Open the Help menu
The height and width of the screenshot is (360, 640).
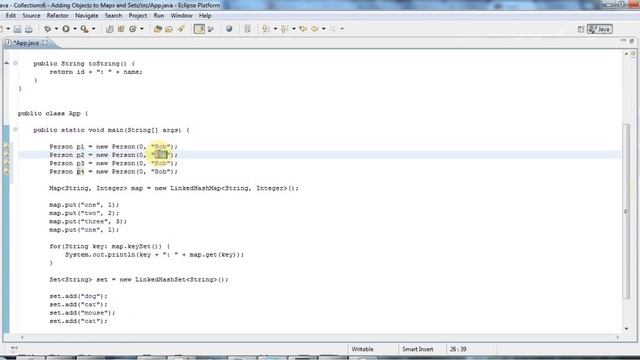point(205,16)
